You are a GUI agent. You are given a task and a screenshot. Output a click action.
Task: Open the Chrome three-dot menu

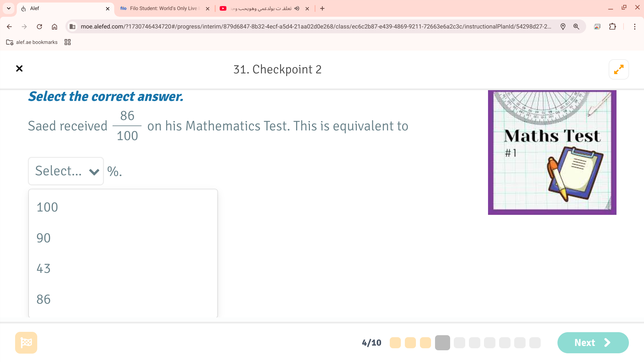635,26
